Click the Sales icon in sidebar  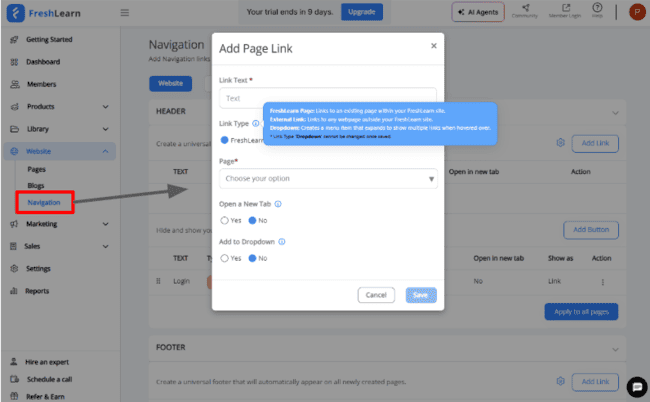coord(14,247)
